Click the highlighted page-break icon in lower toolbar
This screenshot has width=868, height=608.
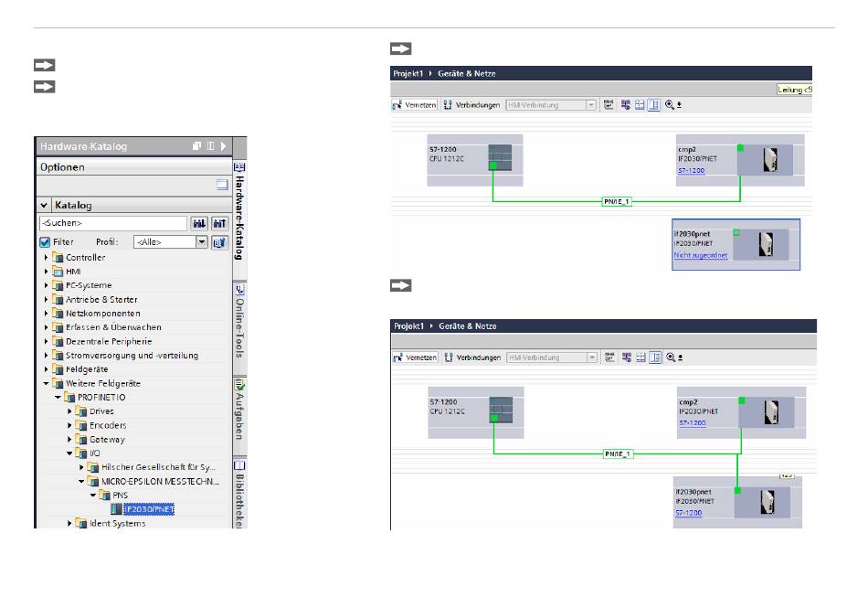(654, 357)
